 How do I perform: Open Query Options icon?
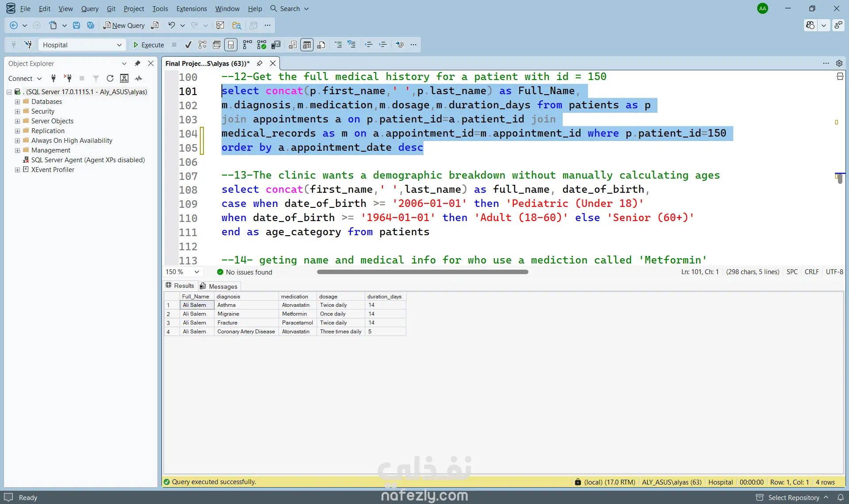(x=217, y=45)
